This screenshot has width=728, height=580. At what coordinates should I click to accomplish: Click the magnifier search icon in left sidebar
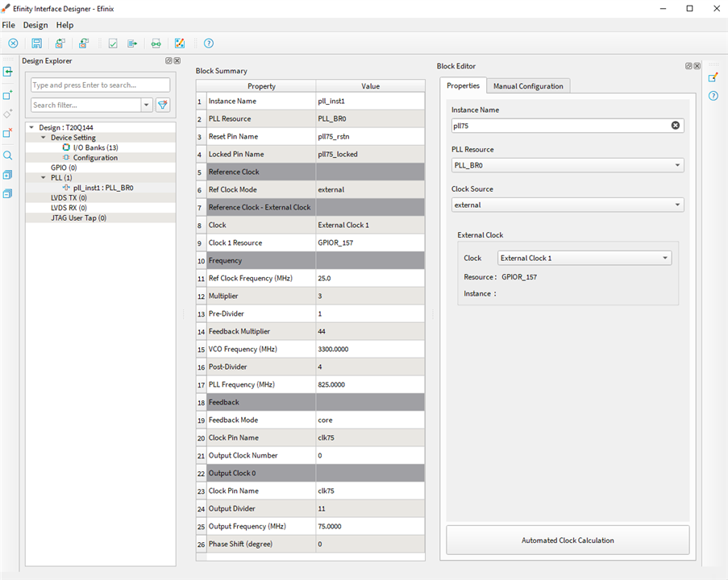click(x=8, y=155)
